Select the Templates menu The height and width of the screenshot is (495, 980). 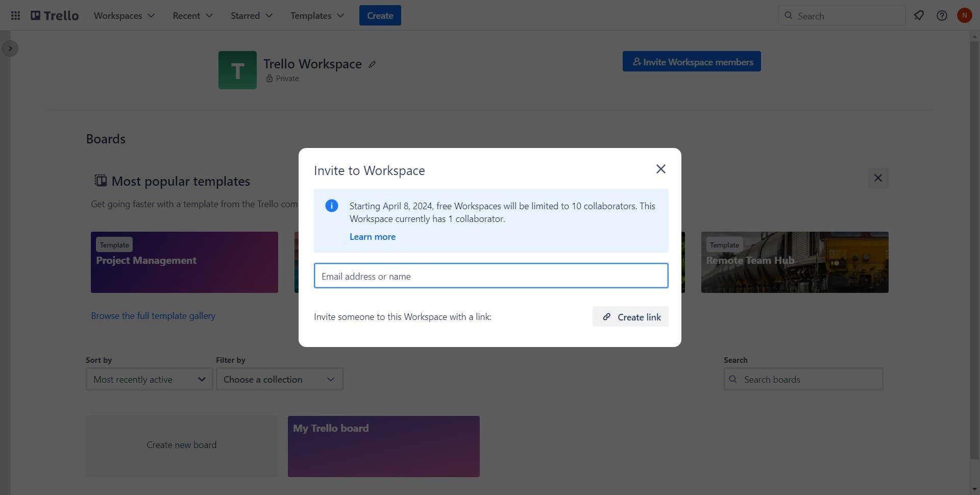click(316, 15)
